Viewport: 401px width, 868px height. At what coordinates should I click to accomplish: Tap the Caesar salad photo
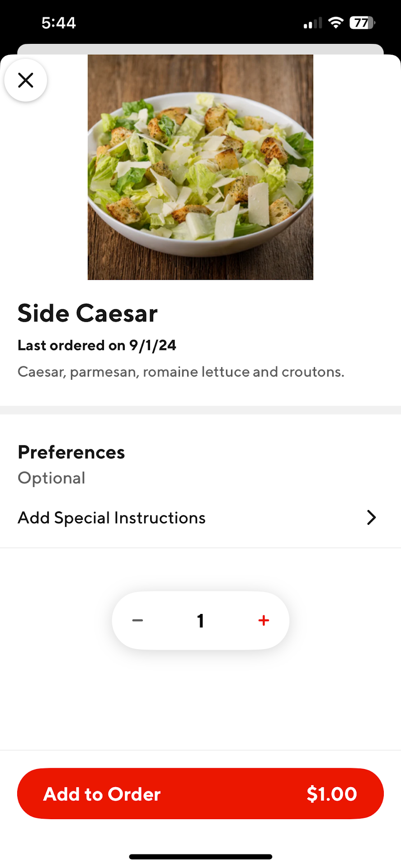200,167
